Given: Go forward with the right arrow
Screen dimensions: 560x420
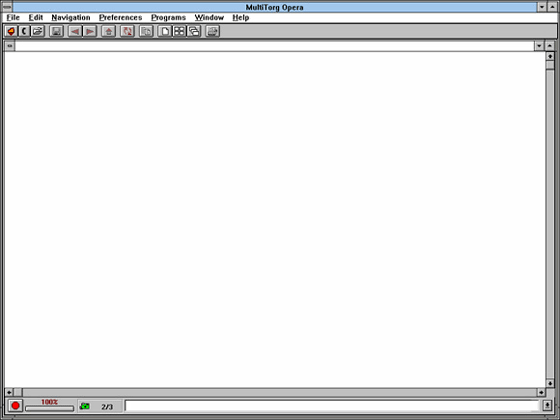Looking at the screenshot, I should point(90,31).
